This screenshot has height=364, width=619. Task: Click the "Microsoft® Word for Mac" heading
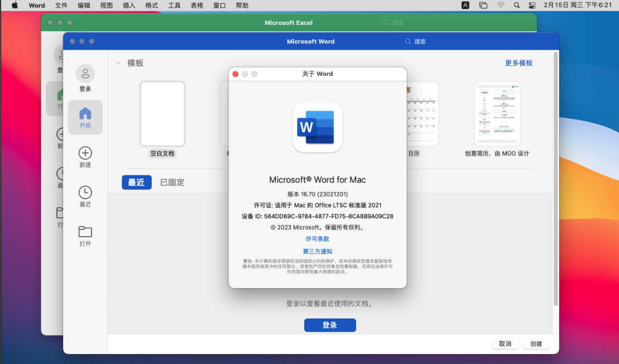(318, 180)
